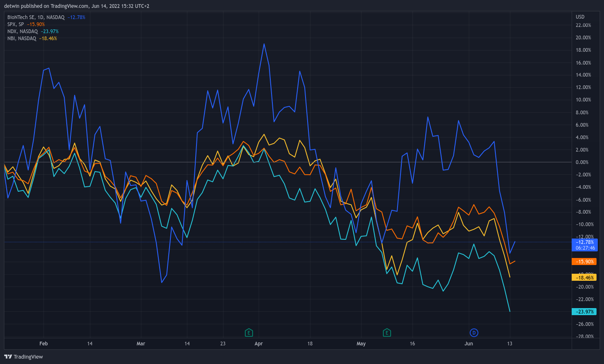Click the orange −15.90% price tag on the scale

point(585,262)
